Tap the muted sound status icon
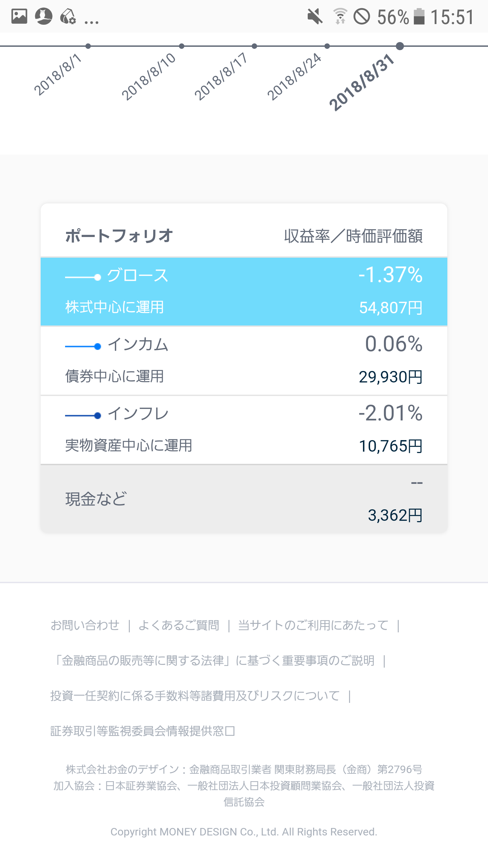488x868 pixels. click(315, 16)
